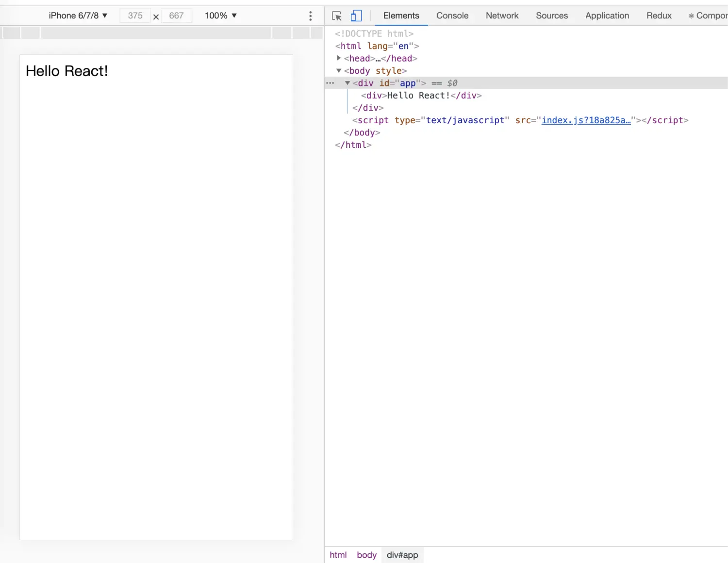Select html in the breadcrumb bar

[338, 555]
